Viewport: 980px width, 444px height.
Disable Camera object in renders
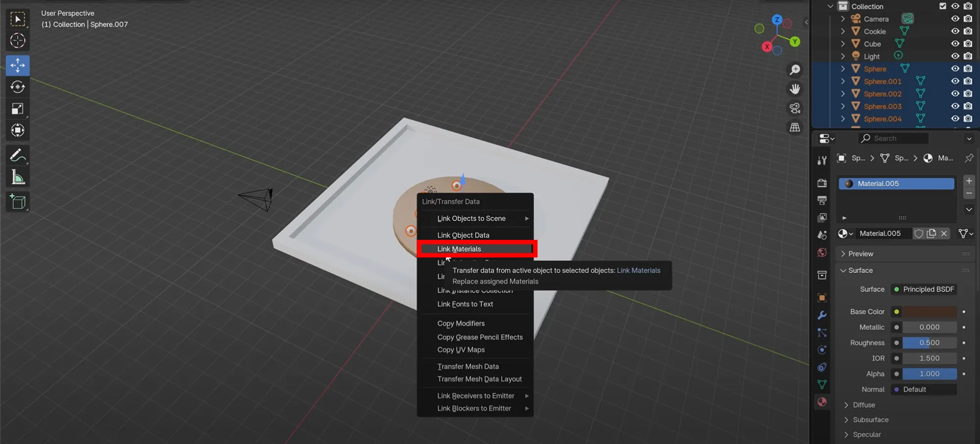(x=968, y=19)
